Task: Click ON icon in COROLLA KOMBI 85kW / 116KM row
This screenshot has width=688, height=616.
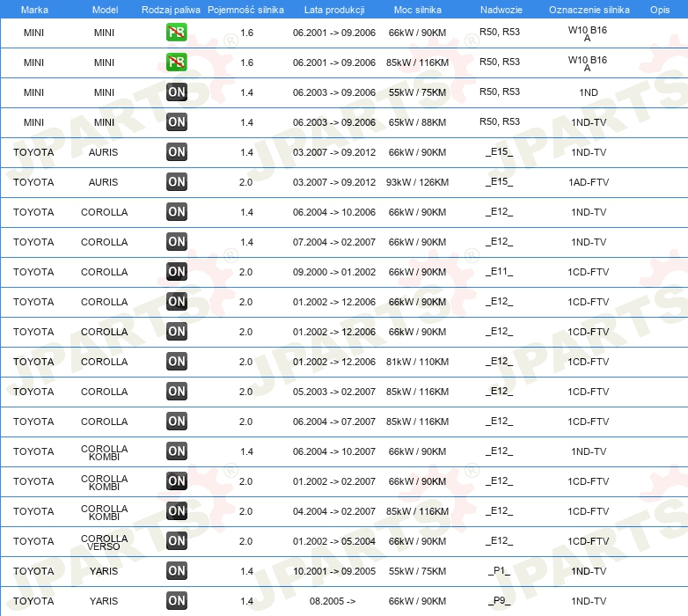Action: pos(177,511)
